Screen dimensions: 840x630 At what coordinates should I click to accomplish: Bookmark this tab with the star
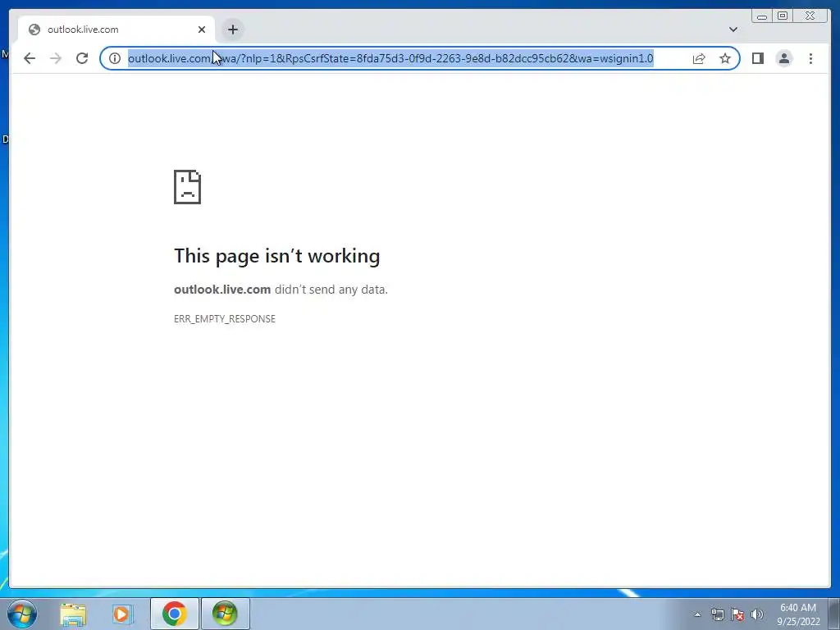coord(725,58)
